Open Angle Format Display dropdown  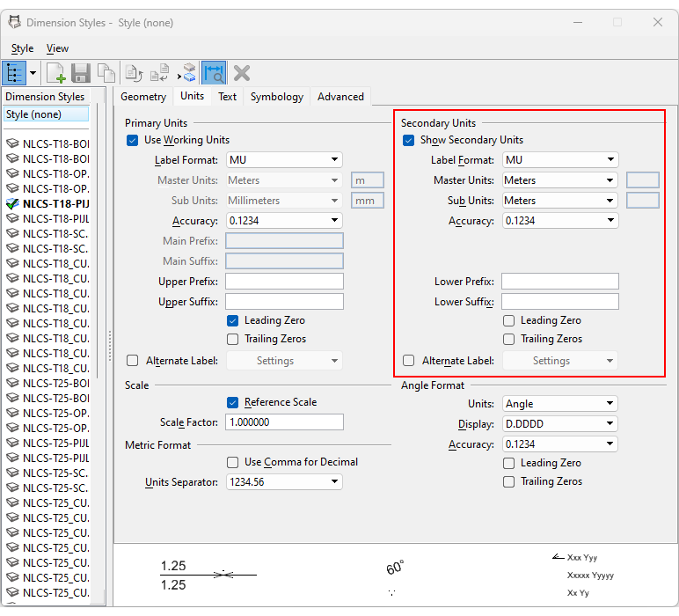point(559,424)
